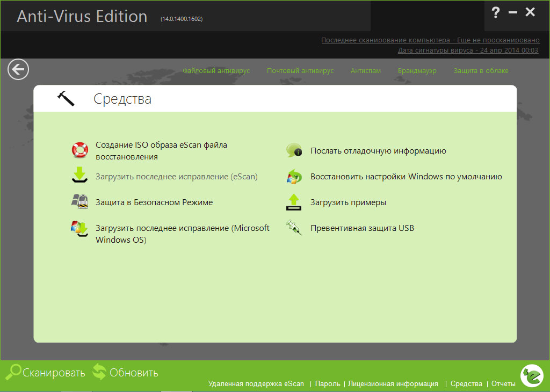Click the Windows flag with padlock icon
This screenshot has height=392, width=550.
(x=80, y=201)
